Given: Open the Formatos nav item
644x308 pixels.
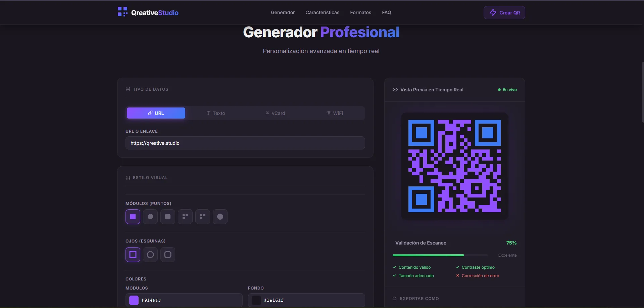Looking at the screenshot, I should (x=360, y=12).
